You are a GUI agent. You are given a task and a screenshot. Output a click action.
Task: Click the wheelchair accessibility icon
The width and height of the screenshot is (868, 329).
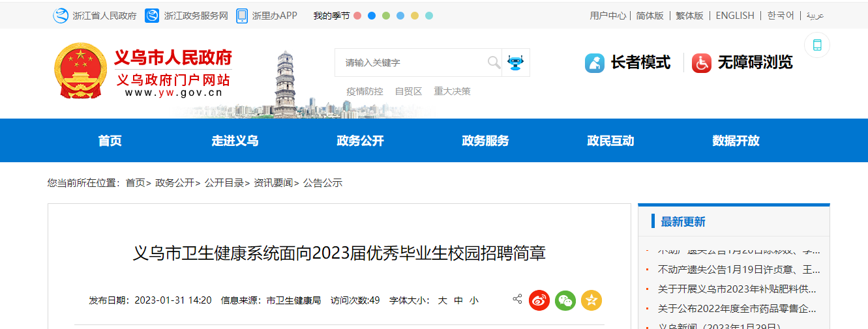click(702, 63)
